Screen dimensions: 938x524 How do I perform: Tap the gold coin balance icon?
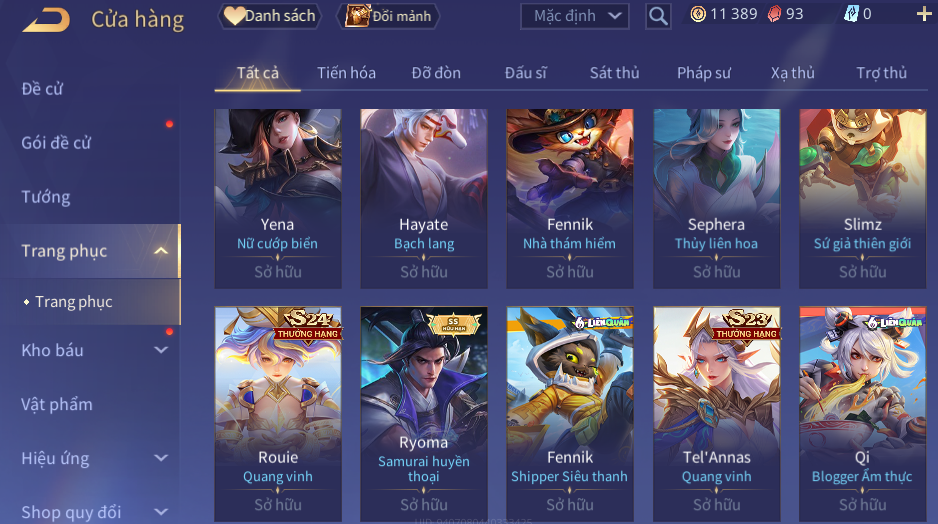click(x=698, y=14)
